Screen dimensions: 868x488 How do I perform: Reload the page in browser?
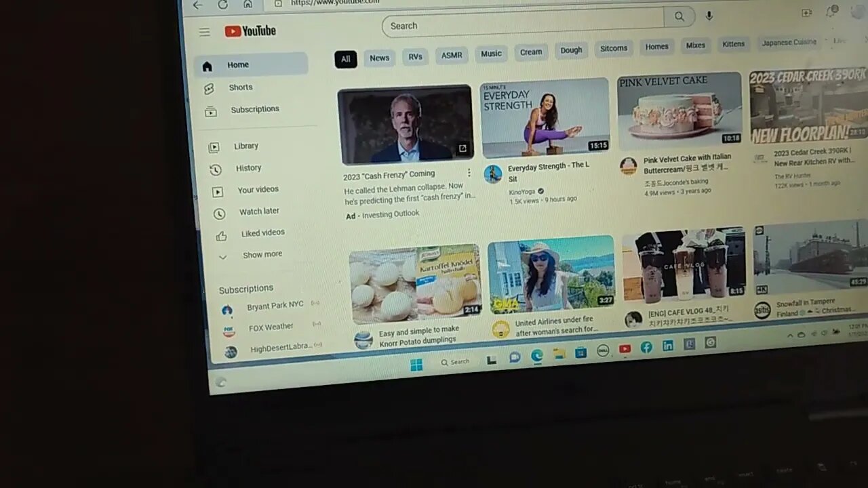(222, 4)
